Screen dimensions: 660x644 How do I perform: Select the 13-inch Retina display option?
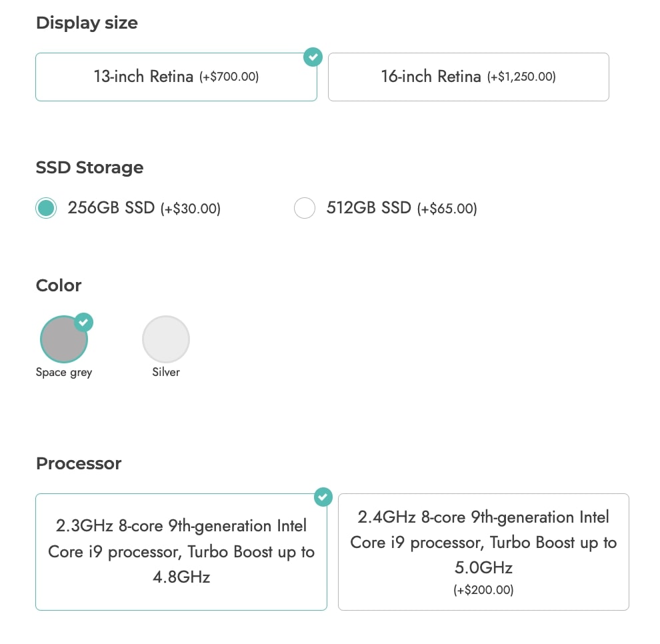pyautogui.click(x=176, y=77)
